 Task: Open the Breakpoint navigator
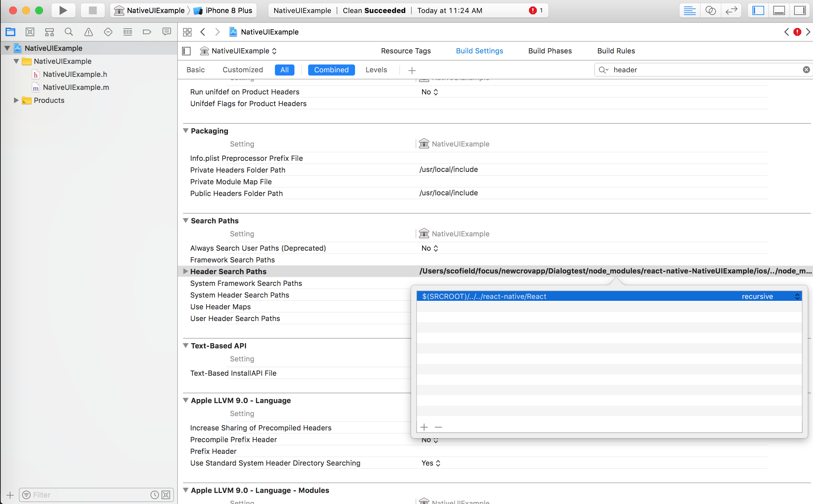147,32
